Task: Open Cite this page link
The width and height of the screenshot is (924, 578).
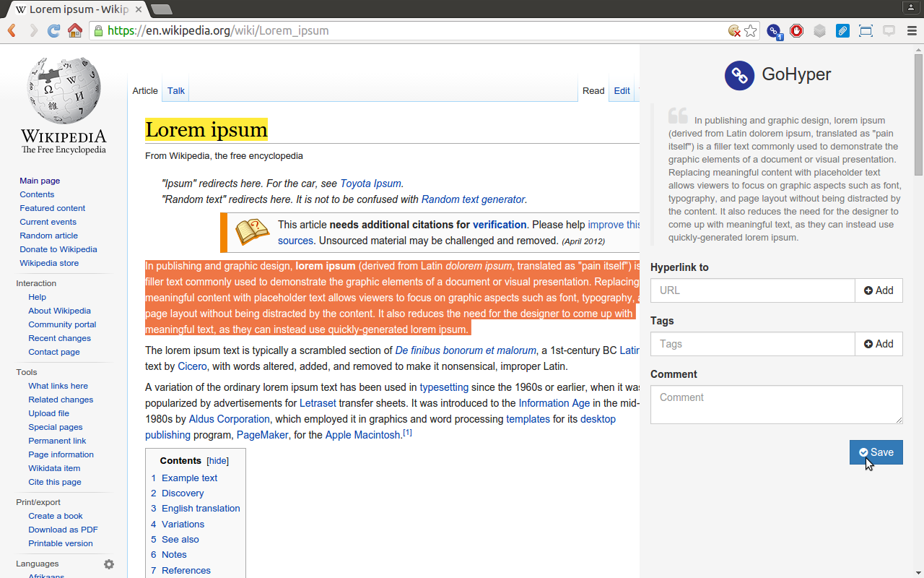Action: coord(55,482)
